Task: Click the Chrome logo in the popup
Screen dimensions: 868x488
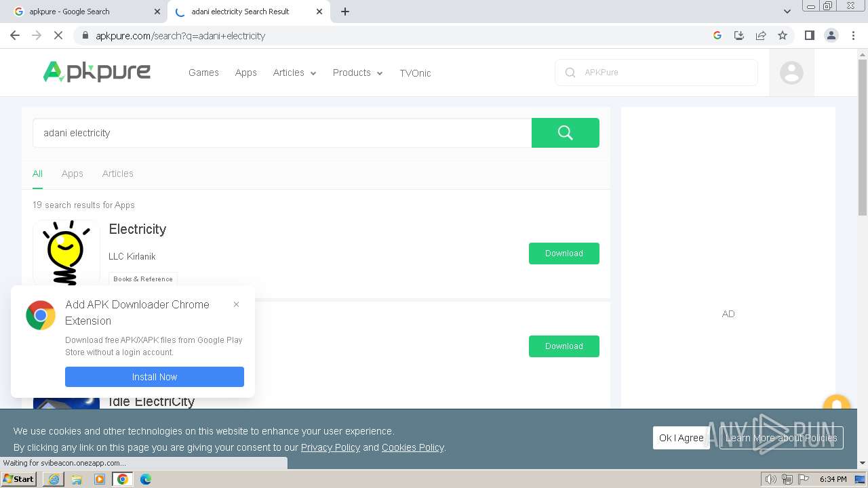Action: point(41,315)
